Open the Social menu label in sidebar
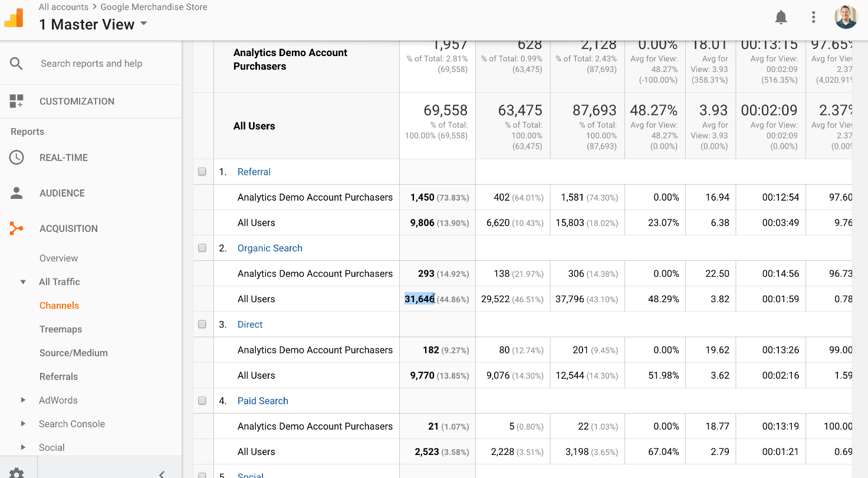 coord(52,447)
